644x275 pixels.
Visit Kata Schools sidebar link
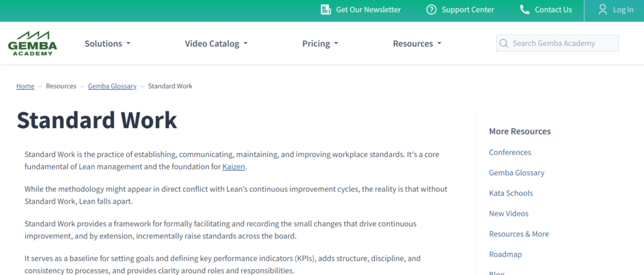click(511, 193)
